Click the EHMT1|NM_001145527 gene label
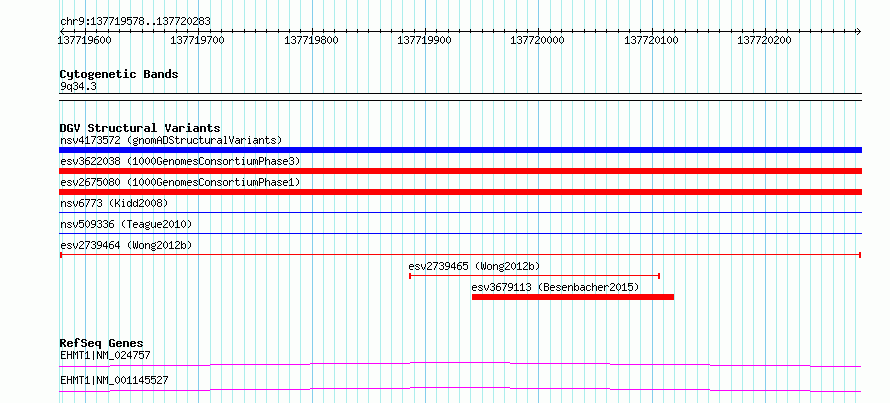 point(114,380)
